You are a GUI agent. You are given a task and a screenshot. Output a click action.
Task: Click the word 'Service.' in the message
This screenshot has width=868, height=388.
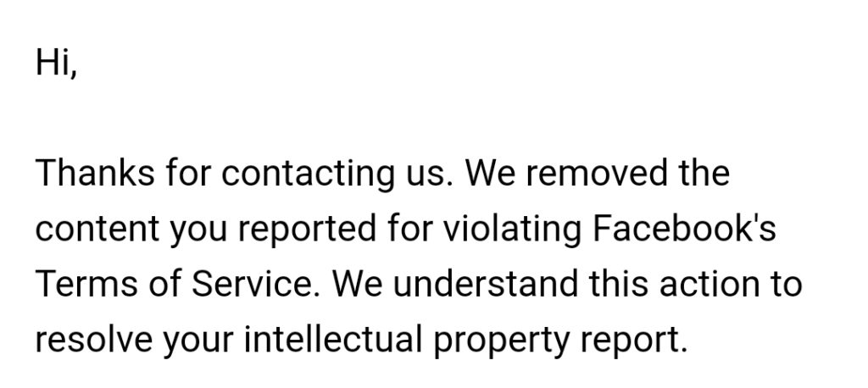coord(256,284)
